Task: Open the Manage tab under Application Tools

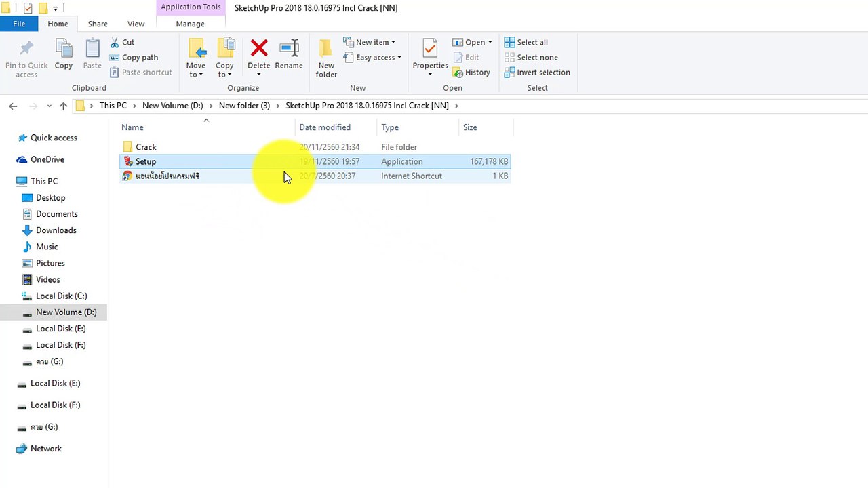Action: click(x=190, y=24)
